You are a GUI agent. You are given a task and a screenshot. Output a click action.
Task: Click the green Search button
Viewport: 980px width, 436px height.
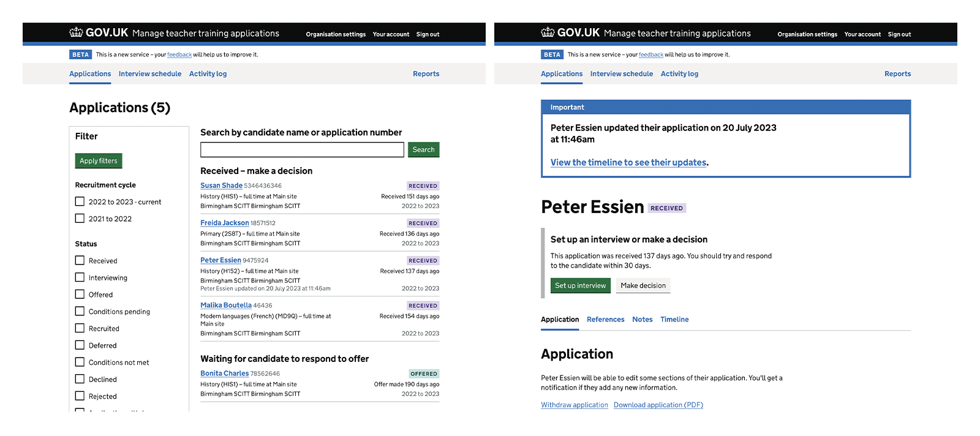[423, 150]
